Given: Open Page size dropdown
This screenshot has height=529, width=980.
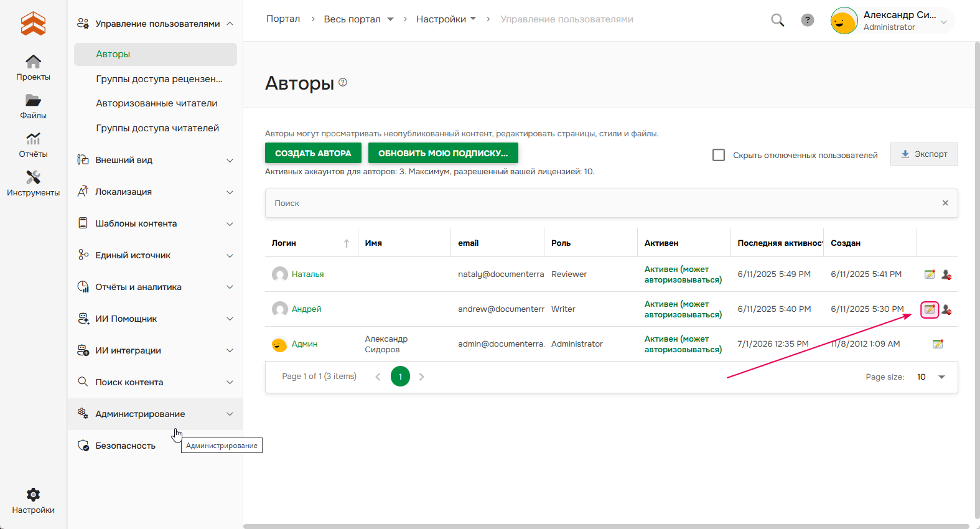Looking at the screenshot, I should 941,377.
